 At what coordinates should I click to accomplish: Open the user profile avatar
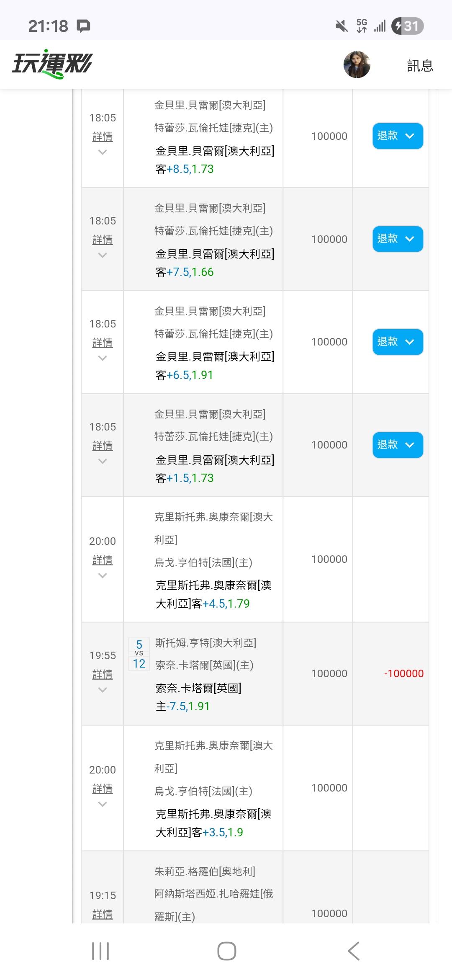point(357,65)
